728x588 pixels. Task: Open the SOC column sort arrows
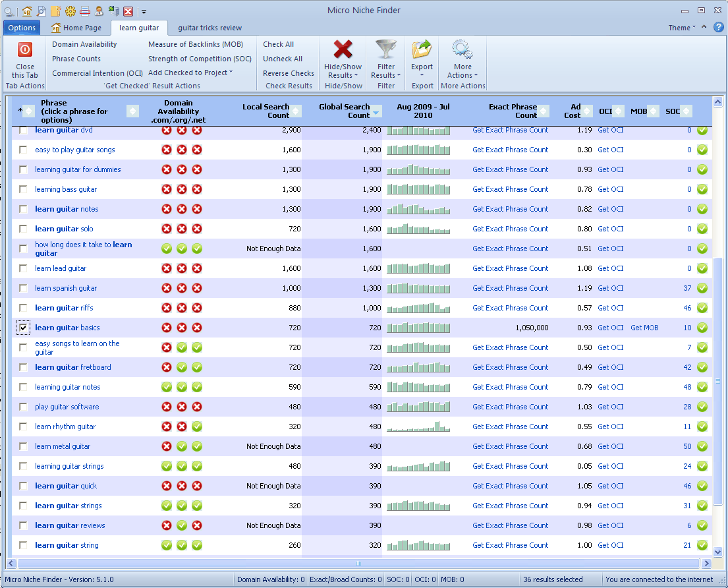(686, 111)
